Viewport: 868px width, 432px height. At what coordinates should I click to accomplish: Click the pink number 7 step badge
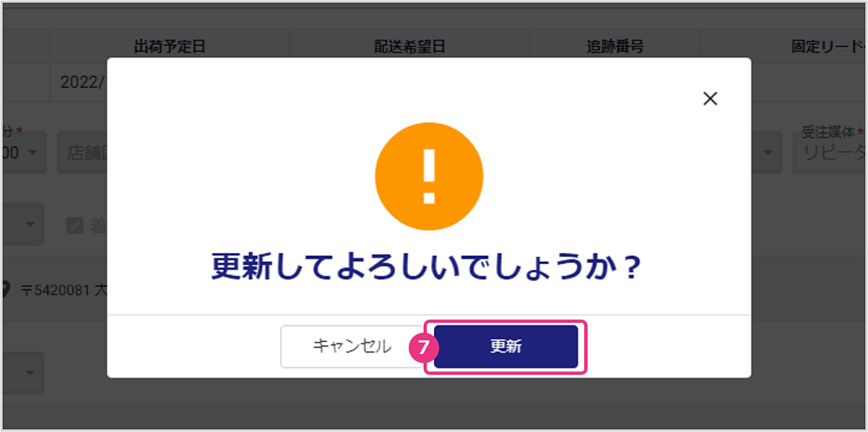tap(424, 347)
